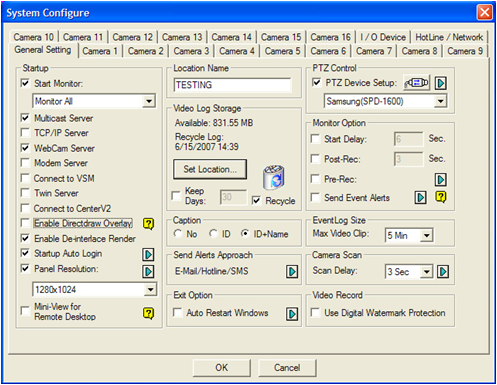Check Keep Days option
This screenshot has height=385, width=497.
(x=176, y=196)
